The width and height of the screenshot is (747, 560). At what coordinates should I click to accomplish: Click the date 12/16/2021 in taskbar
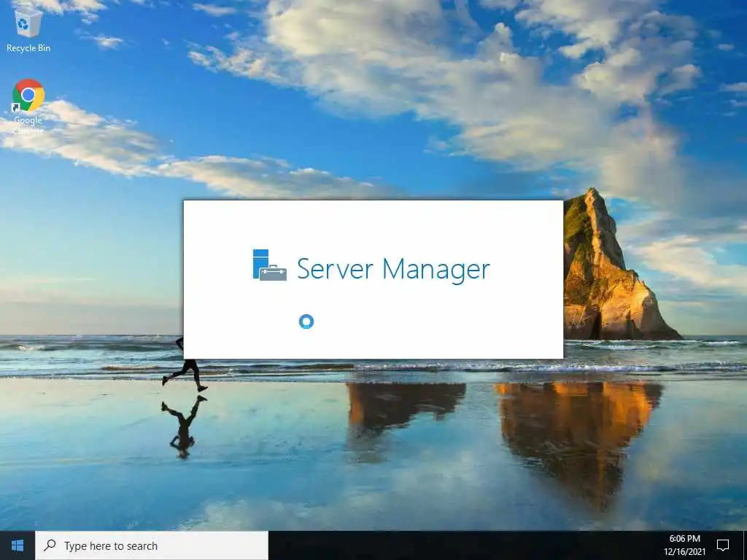(x=684, y=552)
